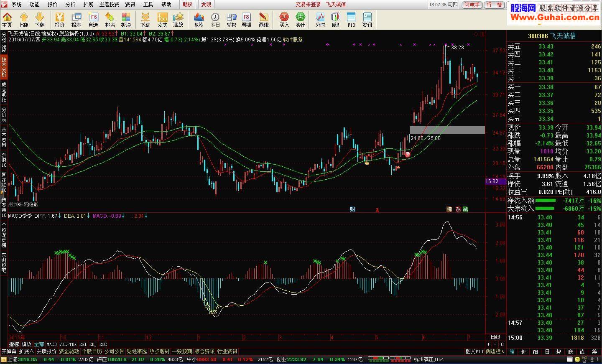This screenshot has height=364, width=602.
Task: Open the 功能 menu
Action: click(x=35, y=4)
